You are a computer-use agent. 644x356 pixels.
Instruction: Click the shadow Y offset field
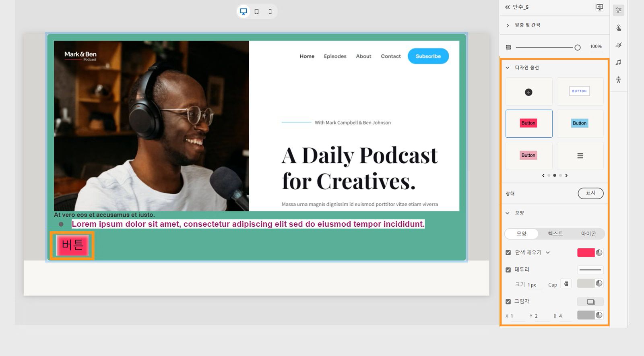tap(542, 316)
